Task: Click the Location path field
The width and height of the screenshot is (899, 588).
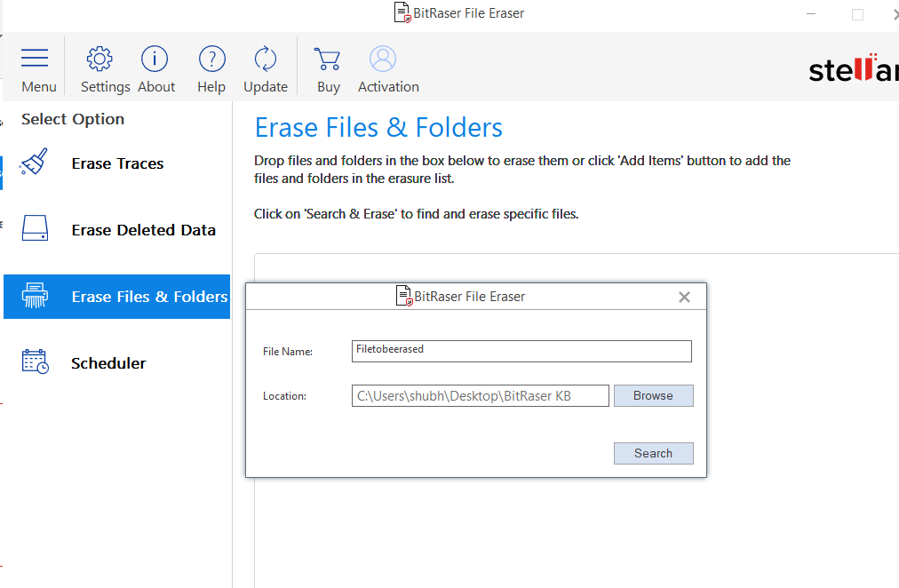Action: coord(480,396)
